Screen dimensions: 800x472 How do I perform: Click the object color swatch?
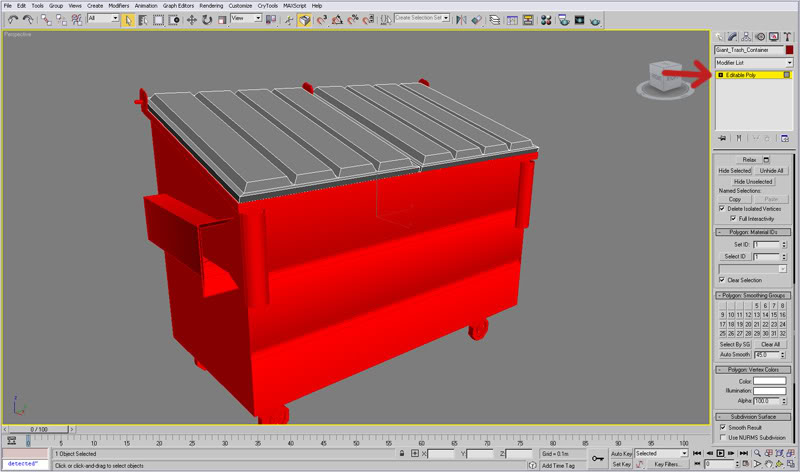[x=789, y=49]
